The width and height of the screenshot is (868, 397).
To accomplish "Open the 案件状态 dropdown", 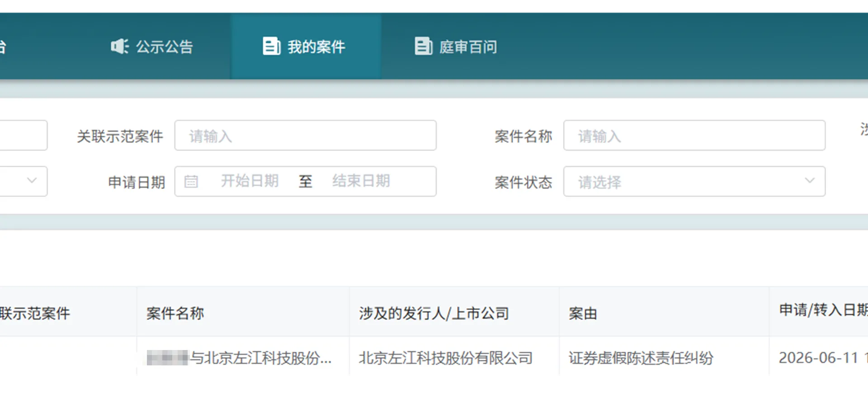I will point(694,182).
